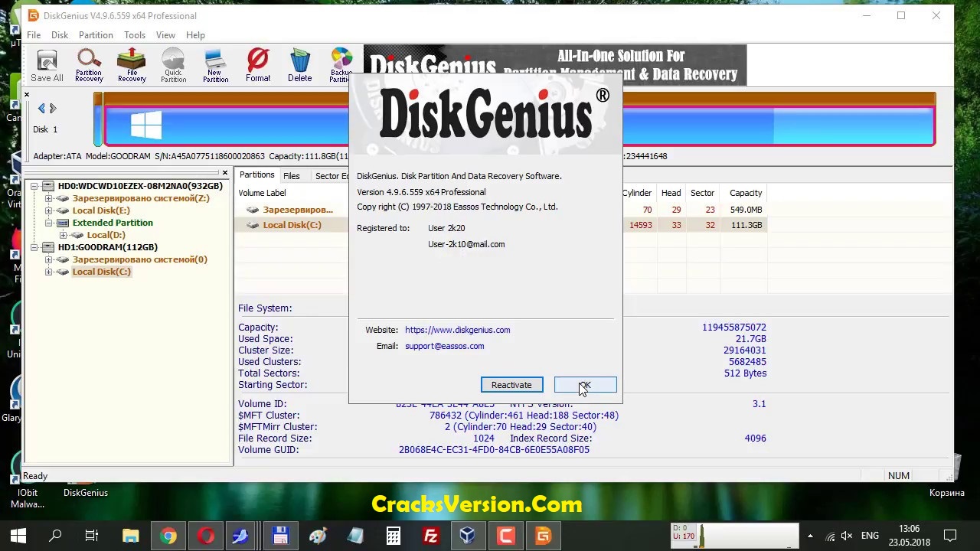Click the volume mute icon in tray
This screenshot has width=980, height=551.
click(847, 536)
